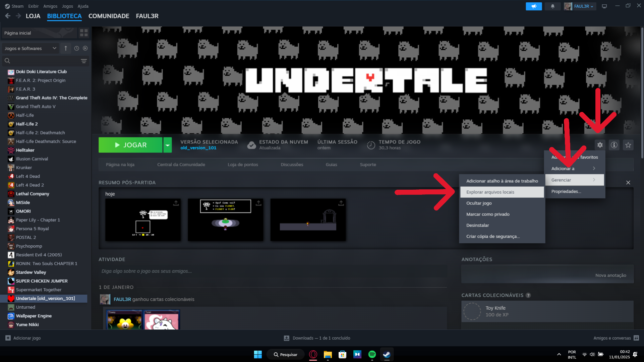
Task: Open the Discussões link
Action: [x=292, y=165]
